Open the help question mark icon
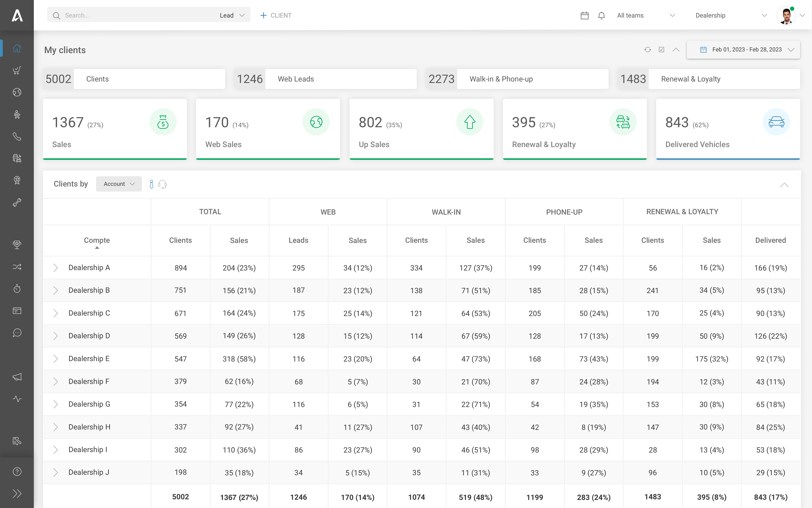This screenshot has height=508, width=812. tap(17, 472)
